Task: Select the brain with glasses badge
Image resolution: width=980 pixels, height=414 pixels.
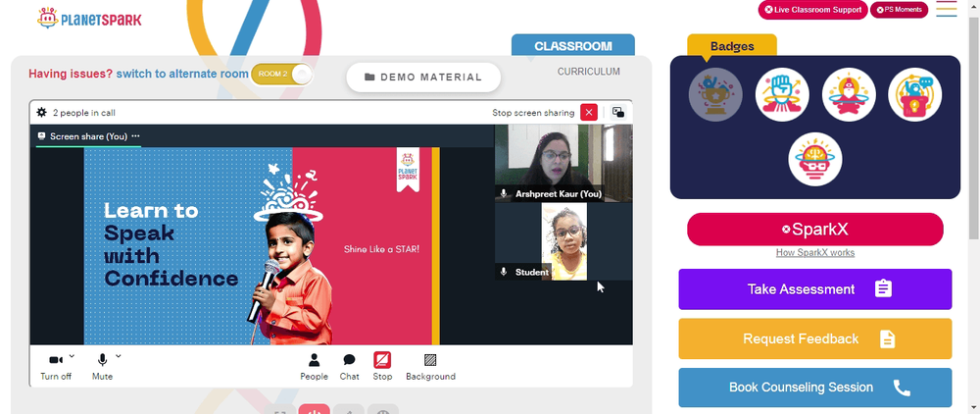Action: tap(815, 159)
